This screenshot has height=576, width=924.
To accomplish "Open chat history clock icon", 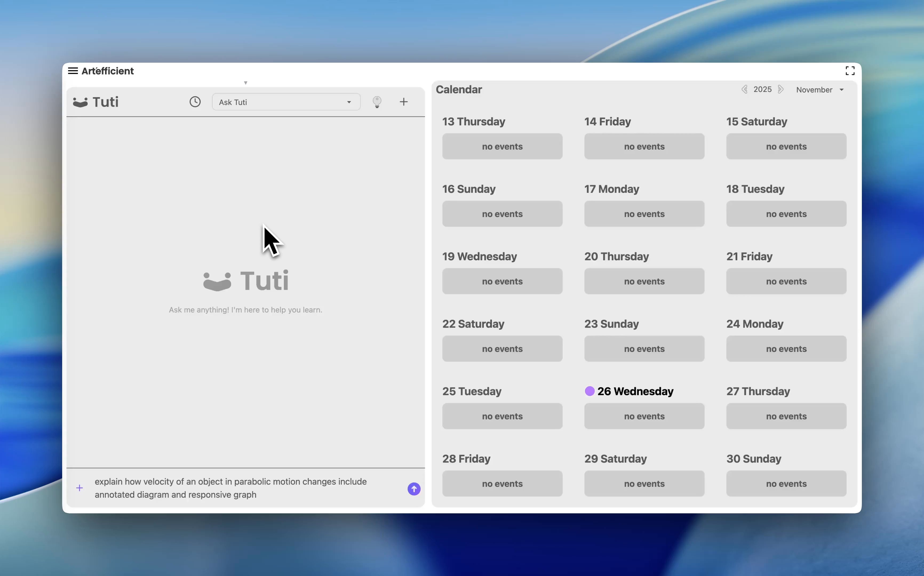I will [195, 102].
